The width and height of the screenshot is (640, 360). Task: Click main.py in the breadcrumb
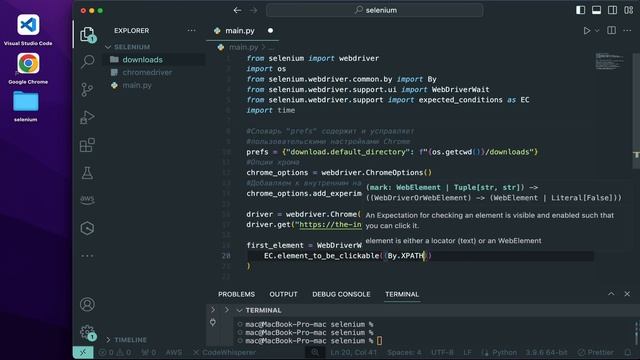click(x=243, y=47)
